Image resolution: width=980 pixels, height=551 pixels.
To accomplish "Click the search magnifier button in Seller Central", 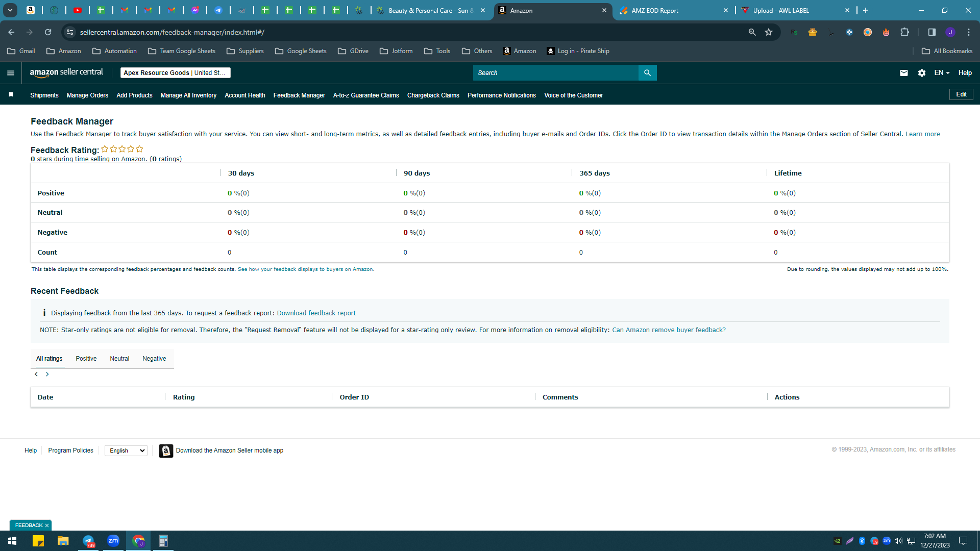I will 647,73.
